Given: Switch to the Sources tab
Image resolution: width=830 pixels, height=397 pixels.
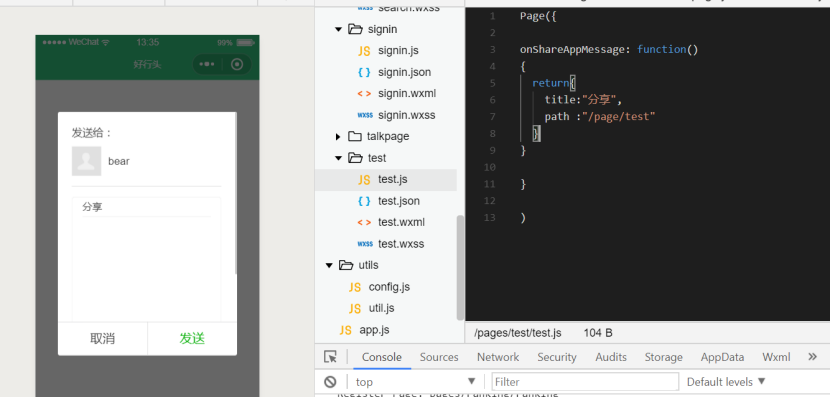Looking at the screenshot, I should 439,357.
